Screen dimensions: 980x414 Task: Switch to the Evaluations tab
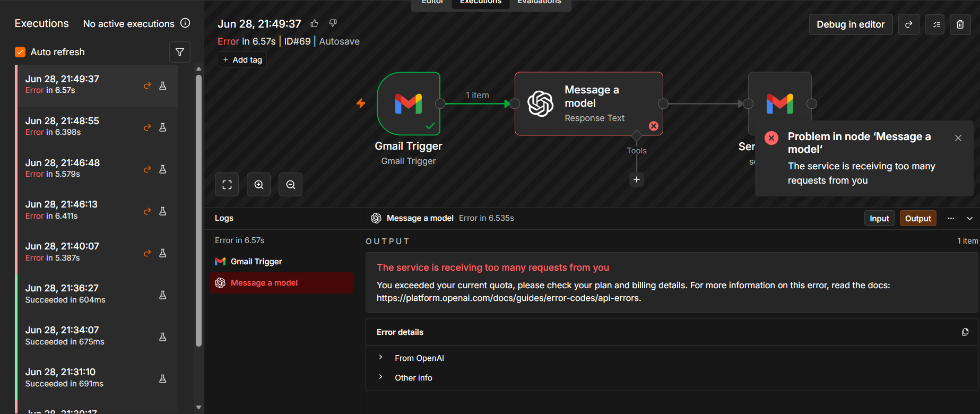(x=540, y=2)
